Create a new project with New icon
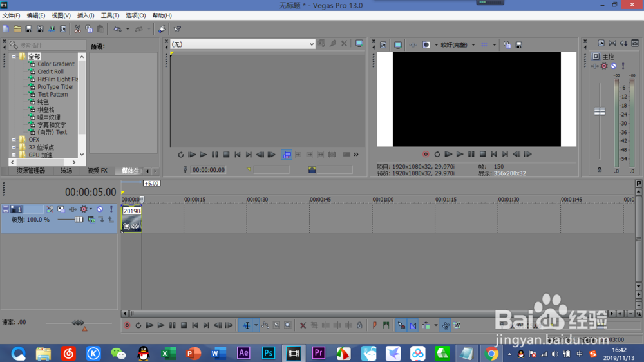644x362 pixels. [x=6, y=29]
